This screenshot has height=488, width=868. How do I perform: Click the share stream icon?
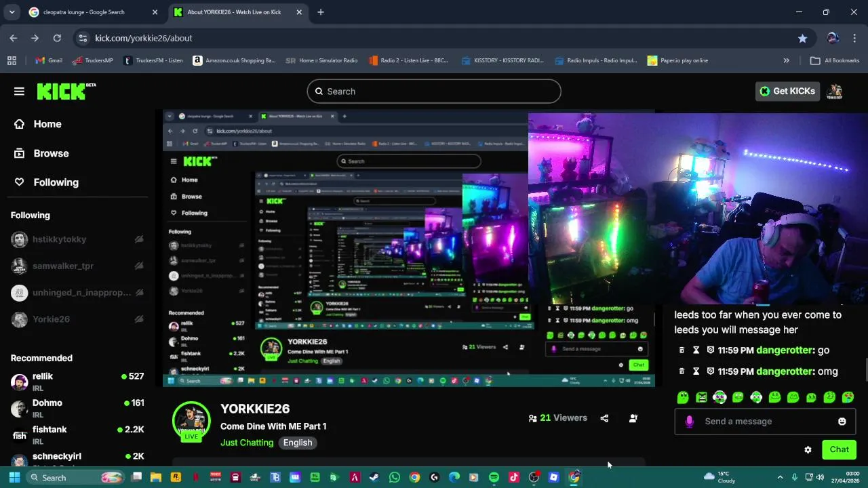[x=604, y=418]
